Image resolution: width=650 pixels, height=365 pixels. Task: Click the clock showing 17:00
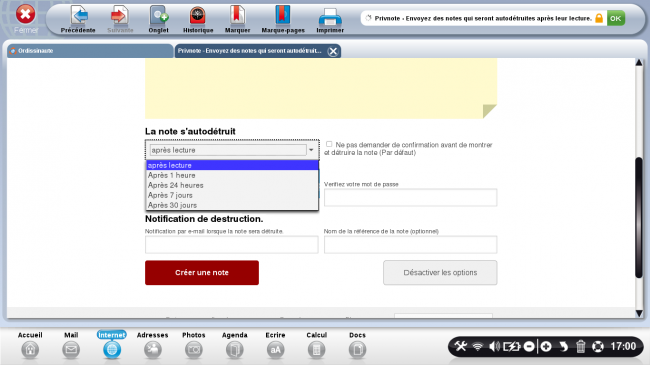(x=623, y=346)
